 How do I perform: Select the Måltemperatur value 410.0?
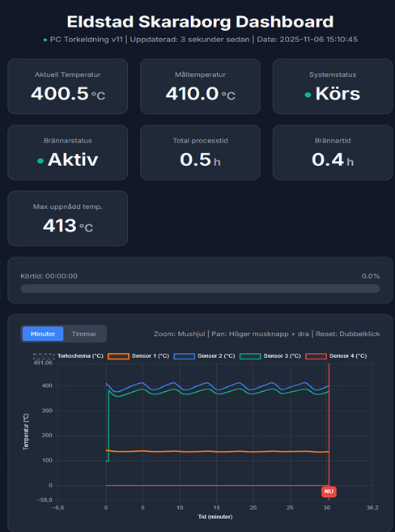tap(192, 93)
